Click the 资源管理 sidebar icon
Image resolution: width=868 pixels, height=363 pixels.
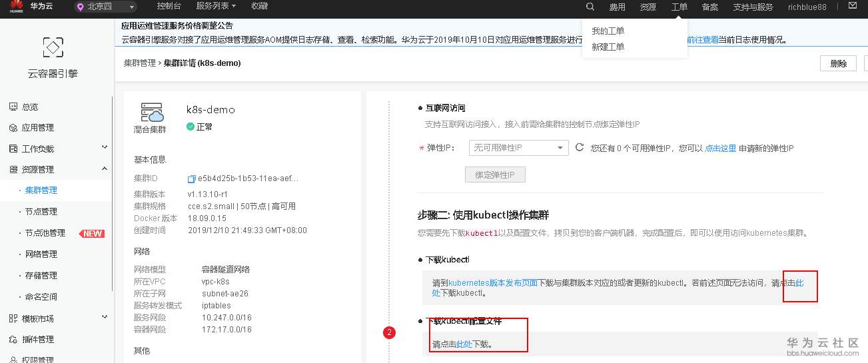click(x=13, y=170)
